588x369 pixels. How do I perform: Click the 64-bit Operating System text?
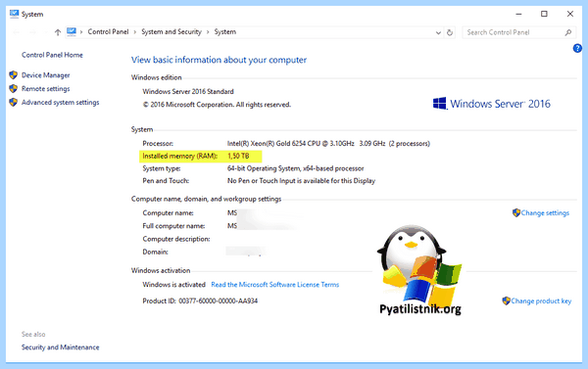296,168
